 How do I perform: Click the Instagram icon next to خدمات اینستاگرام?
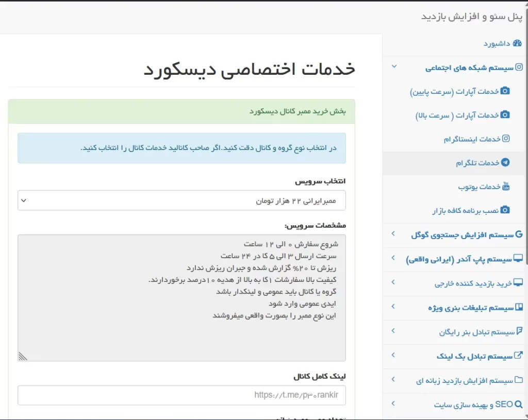tap(506, 138)
